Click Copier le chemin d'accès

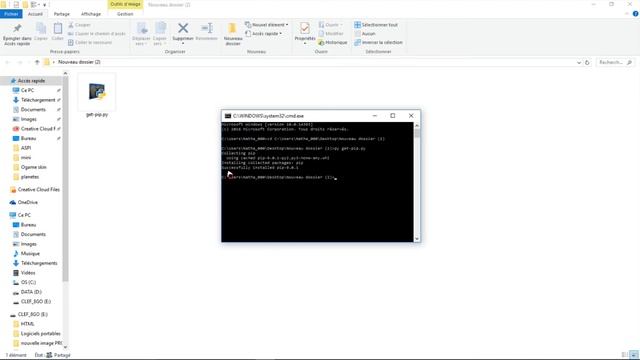97,33
